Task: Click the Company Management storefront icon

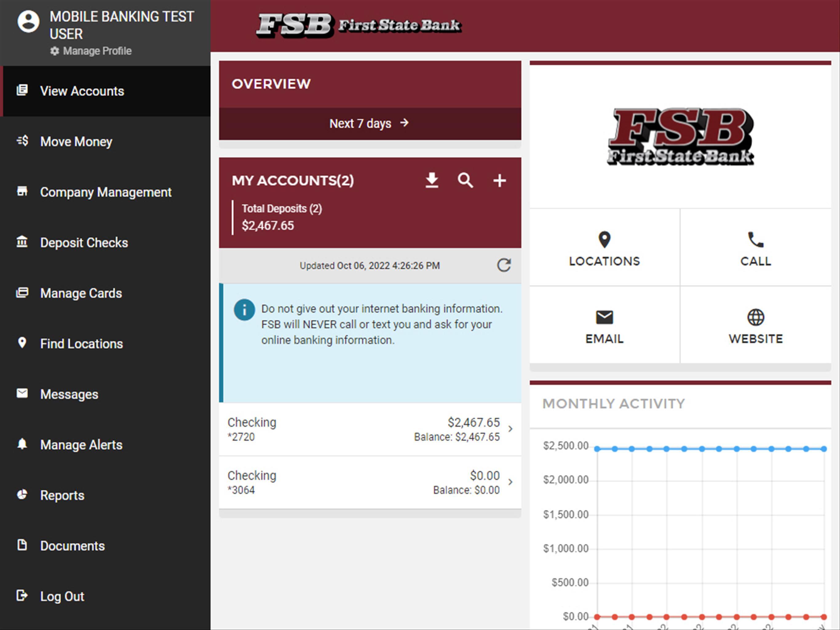Action: tap(22, 191)
